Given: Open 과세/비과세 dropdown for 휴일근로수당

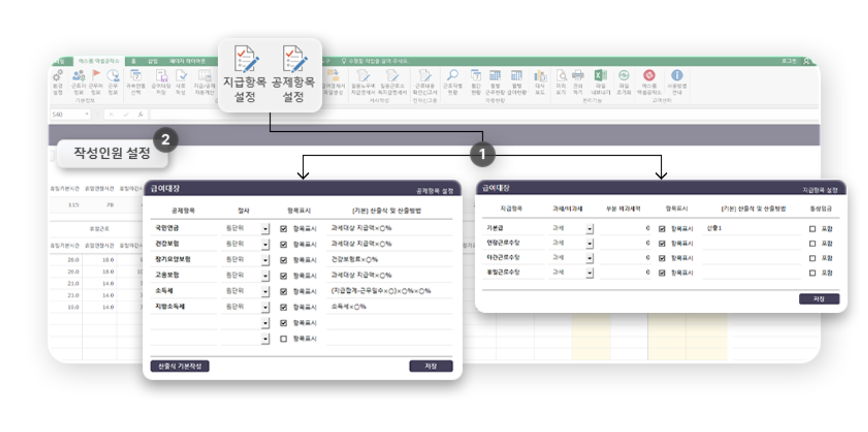Looking at the screenshot, I should pyautogui.click(x=590, y=273).
